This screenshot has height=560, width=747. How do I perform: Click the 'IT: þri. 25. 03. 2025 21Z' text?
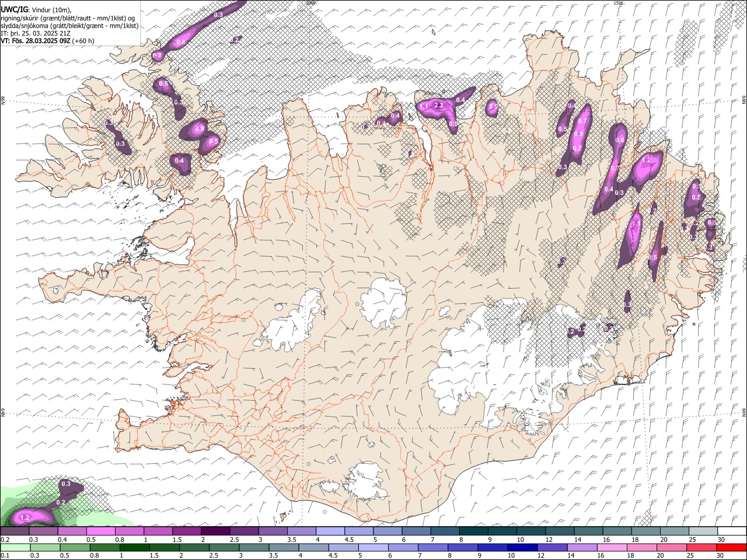pyautogui.click(x=36, y=33)
